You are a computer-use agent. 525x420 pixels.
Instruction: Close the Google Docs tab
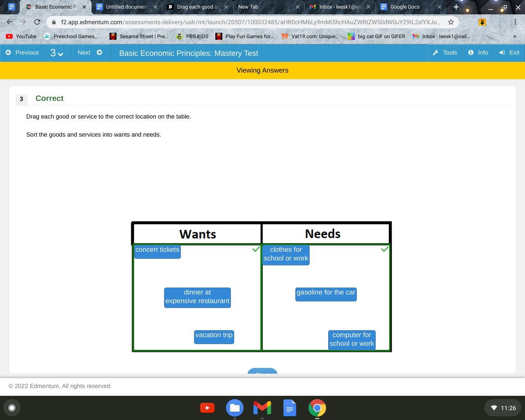point(439,7)
